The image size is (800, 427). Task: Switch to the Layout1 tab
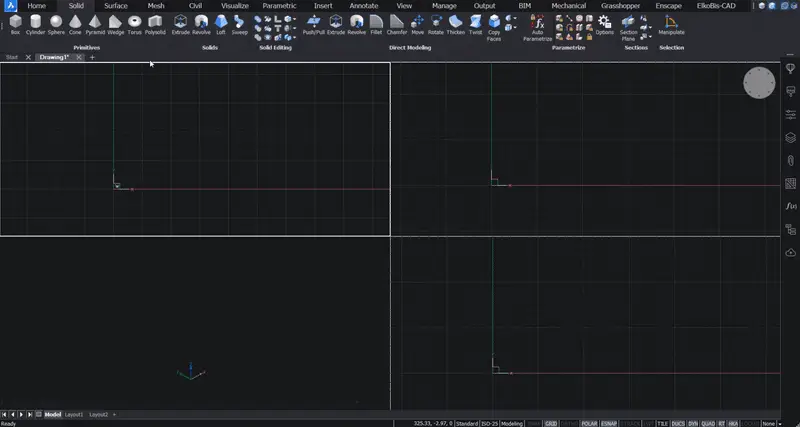coord(73,415)
